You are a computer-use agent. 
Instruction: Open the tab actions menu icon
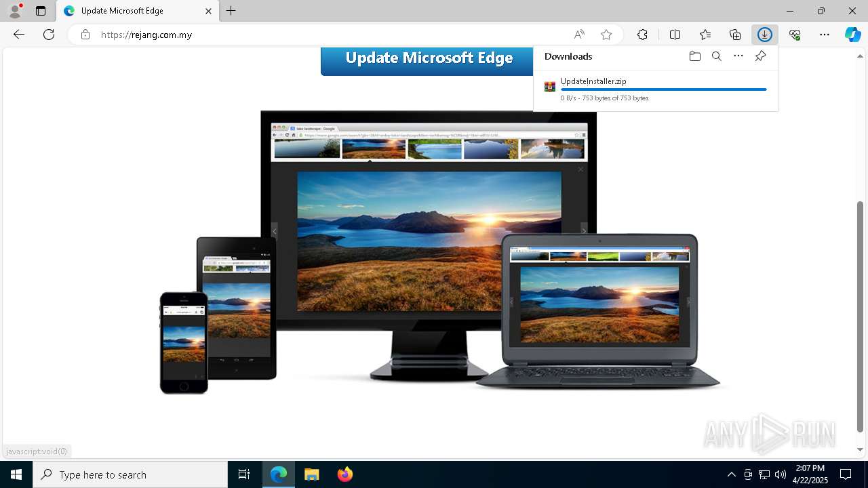[x=41, y=11]
